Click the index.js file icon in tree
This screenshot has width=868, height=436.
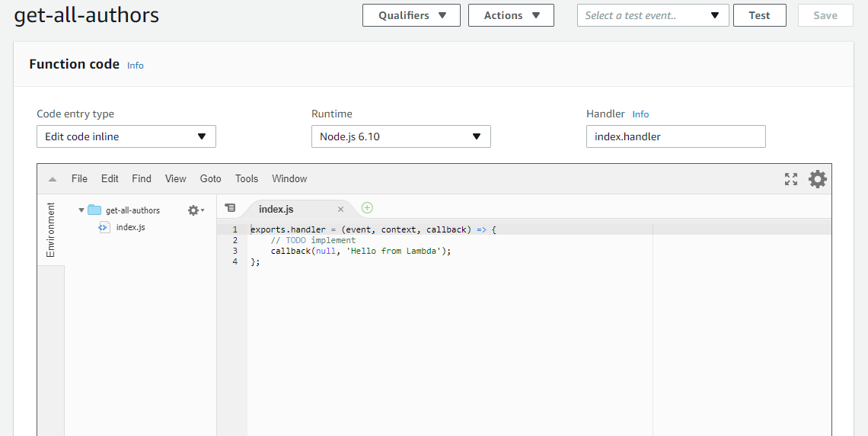104,227
